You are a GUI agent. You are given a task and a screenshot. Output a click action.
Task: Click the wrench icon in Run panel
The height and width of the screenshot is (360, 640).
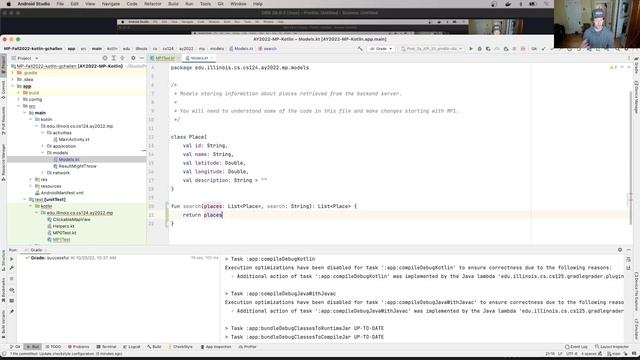tap(12, 268)
